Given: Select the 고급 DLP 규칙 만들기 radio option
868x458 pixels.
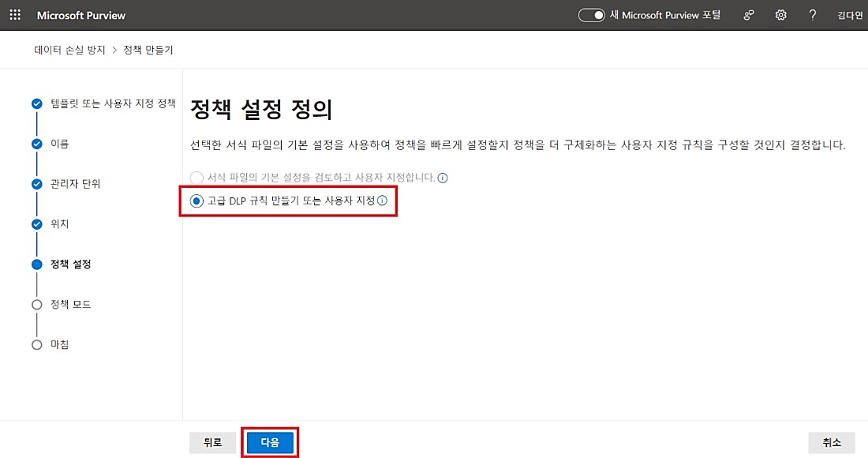Looking at the screenshot, I should coord(196,201).
